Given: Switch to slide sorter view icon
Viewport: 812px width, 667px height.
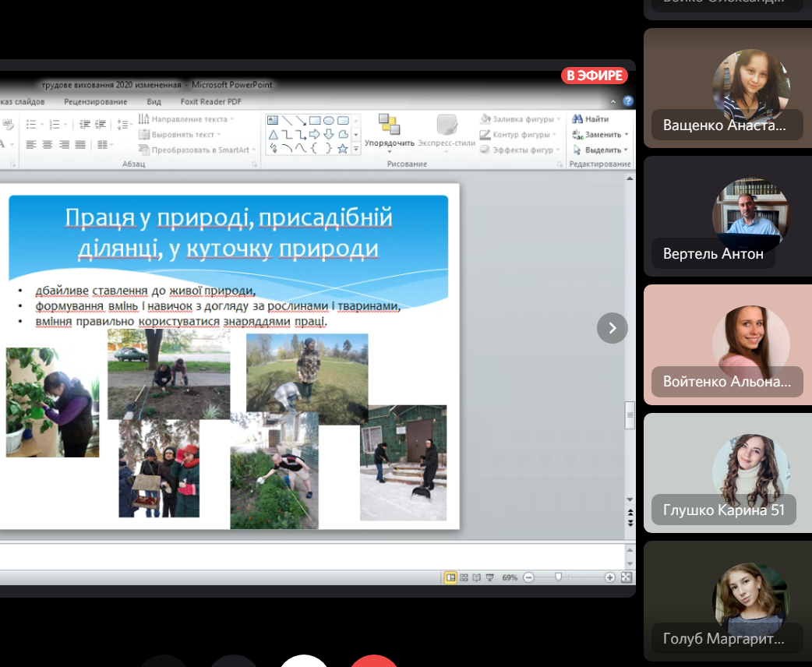Looking at the screenshot, I should (x=464, y=577).
